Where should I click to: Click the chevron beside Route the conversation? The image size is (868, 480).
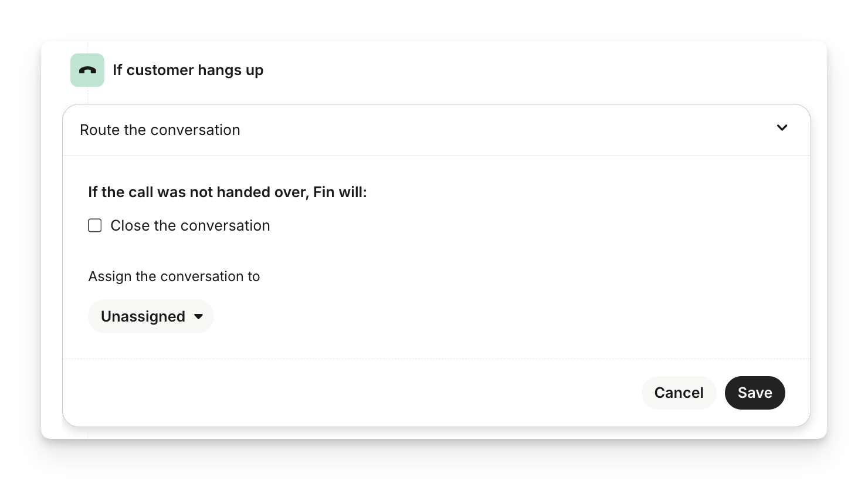coord(782,128)
